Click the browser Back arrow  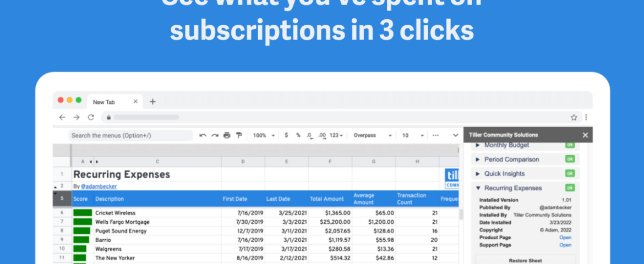[62, 117]
